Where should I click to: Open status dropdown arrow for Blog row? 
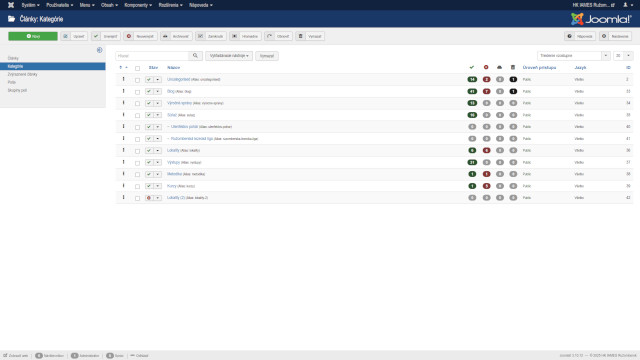158,91
